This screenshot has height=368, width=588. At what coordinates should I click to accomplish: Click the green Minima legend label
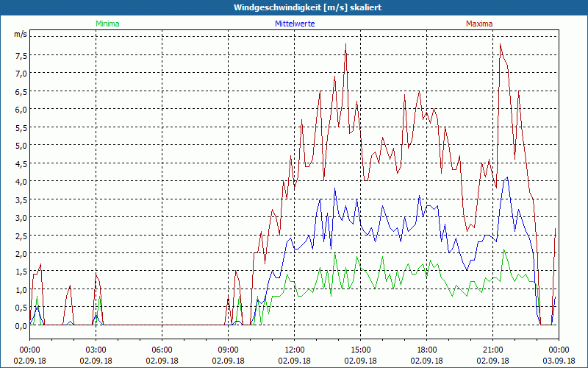tap(107, 24)
